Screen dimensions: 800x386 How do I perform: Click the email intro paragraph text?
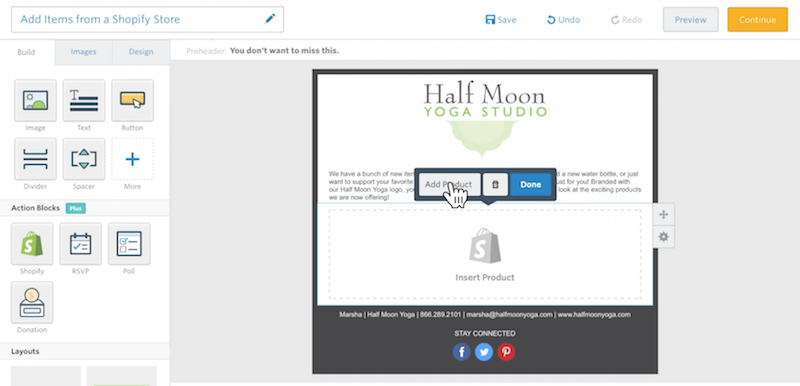click(485, 185)
